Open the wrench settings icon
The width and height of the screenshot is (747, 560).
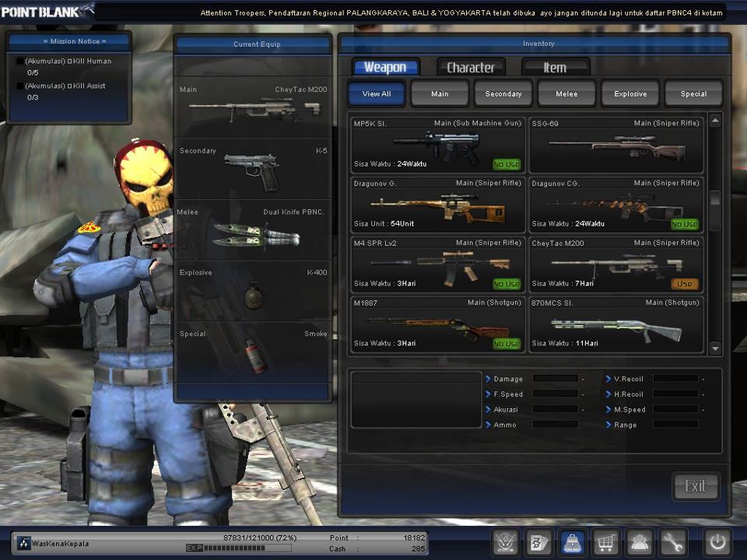(672, 542)
